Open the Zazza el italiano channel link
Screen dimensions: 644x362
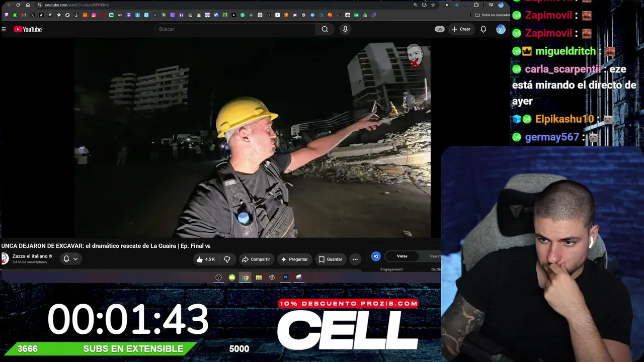pyautogui.click(x=30, y=256)
